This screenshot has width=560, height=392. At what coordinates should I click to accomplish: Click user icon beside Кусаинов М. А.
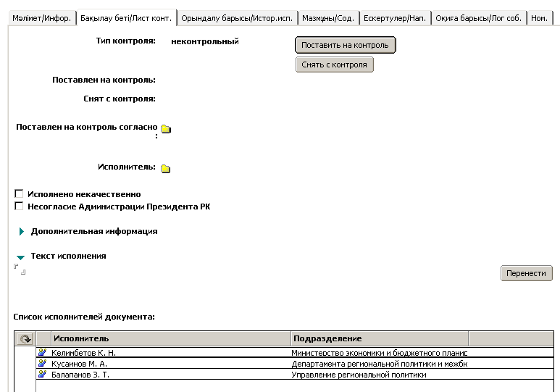point(43,364)
